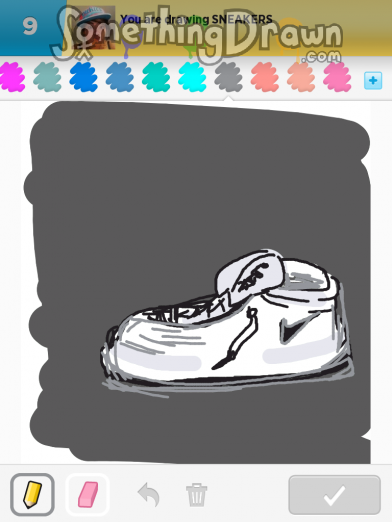The height and width of the screenshot is (522, 392).
Task: Pick the gray color swatch
Action: (228, 77)
